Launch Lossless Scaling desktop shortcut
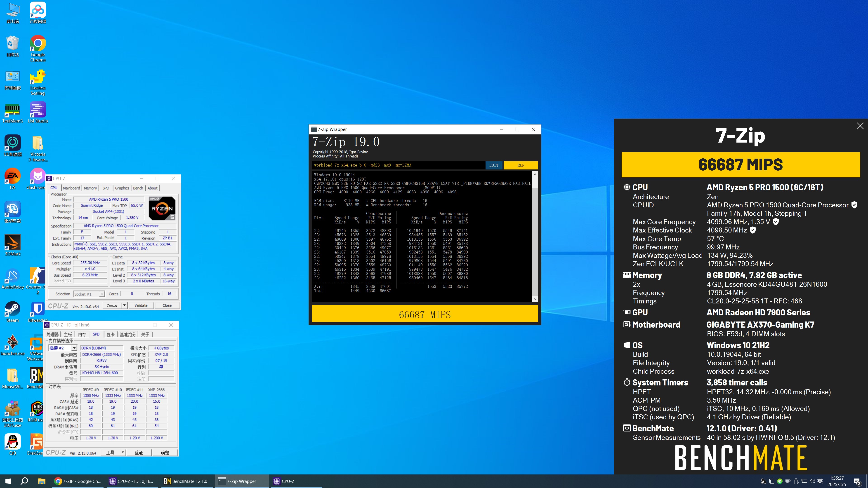The width and height of the screenshot is (868, 488). coord(38,82)
